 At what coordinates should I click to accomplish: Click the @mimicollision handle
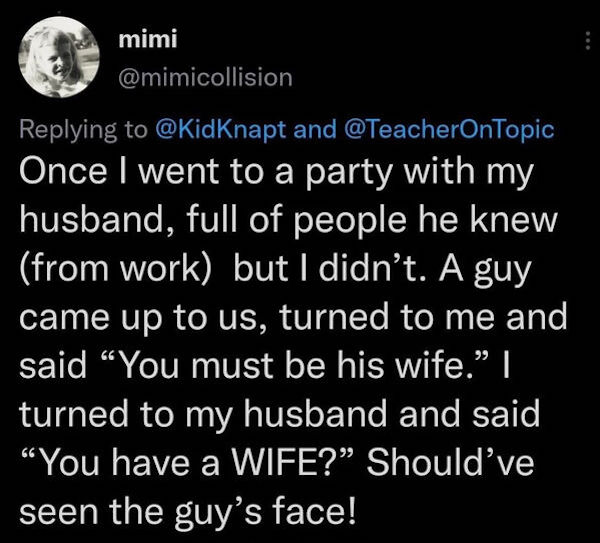click(x=206, y=75)
